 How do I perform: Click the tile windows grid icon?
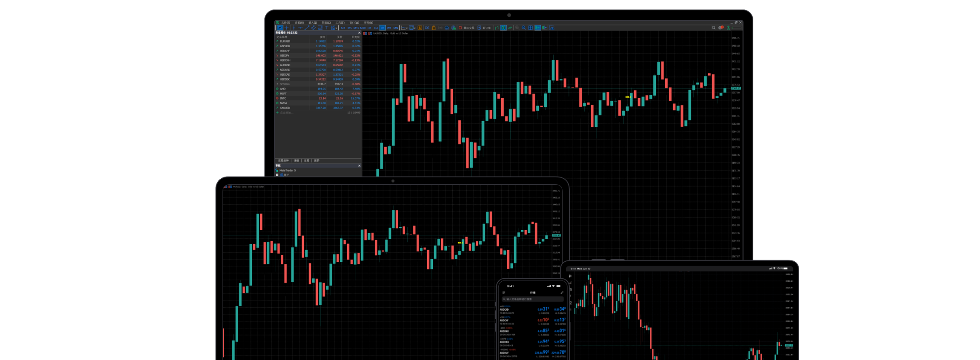[531, 28]
